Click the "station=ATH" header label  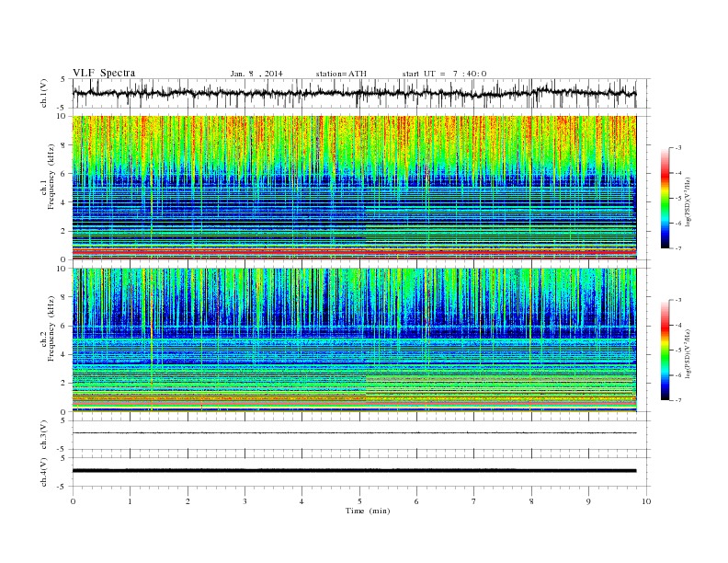pyautogui.click(x=341, y=74)
